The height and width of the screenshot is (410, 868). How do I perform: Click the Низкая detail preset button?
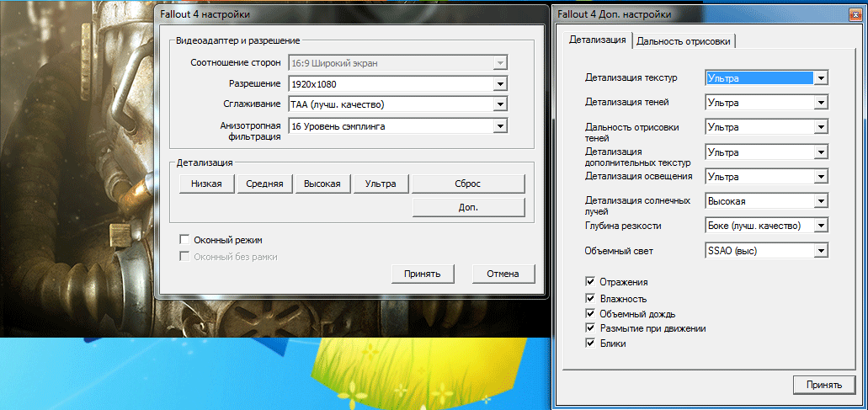click(206, 184)
